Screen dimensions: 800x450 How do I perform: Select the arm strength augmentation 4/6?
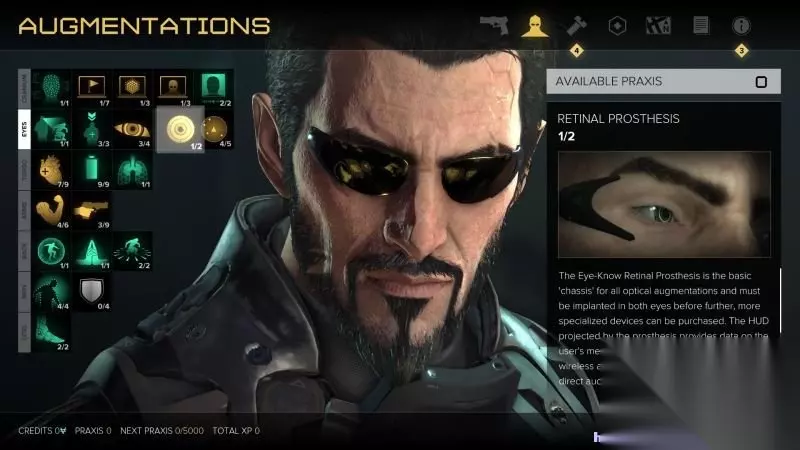[52, 210]
